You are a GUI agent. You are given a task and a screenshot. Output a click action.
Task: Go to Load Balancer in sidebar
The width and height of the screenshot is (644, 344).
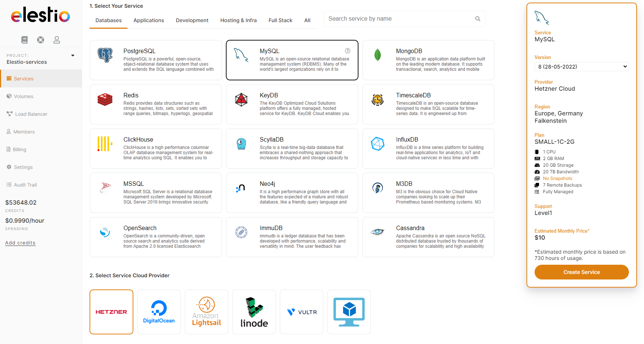pos(31,114)
